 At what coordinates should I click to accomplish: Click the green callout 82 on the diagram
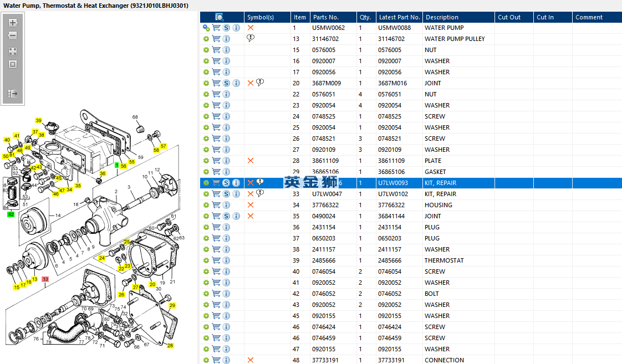click(11, 214)
